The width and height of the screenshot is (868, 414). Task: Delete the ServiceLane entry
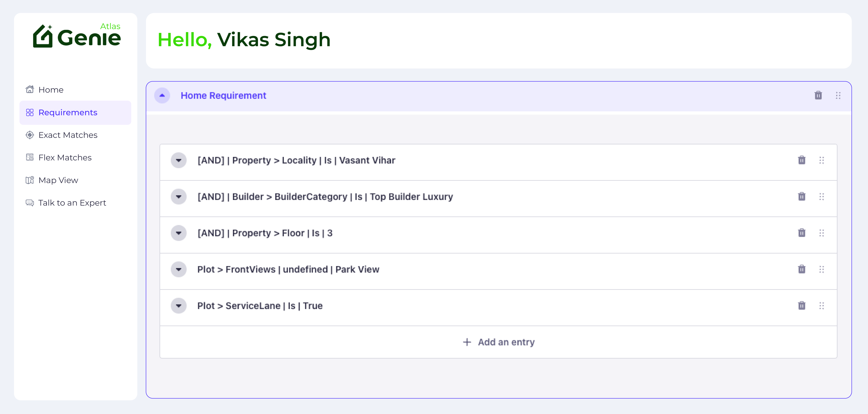coord(802,306)
